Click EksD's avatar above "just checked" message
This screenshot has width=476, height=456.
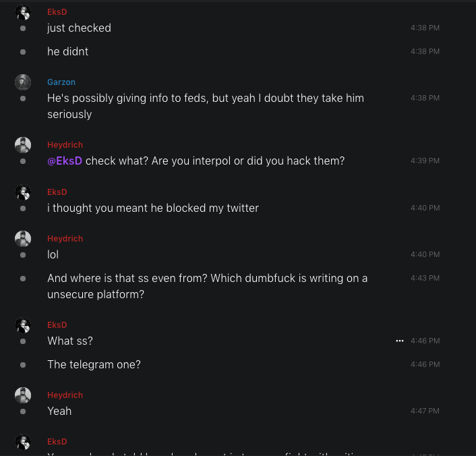(23, 12)
